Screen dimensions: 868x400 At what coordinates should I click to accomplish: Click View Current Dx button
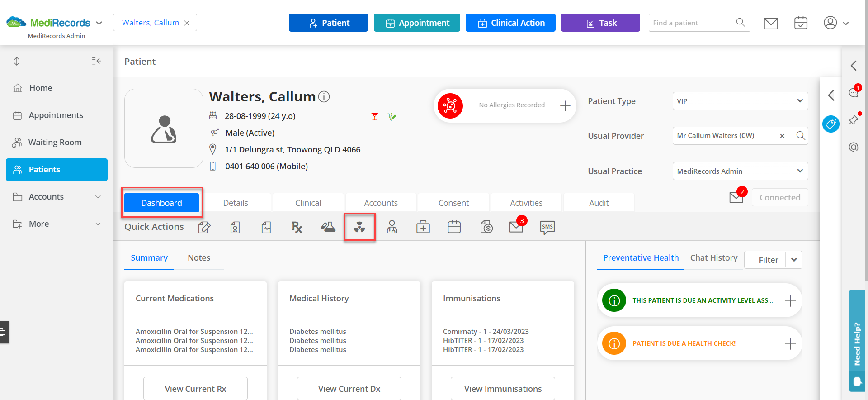click(349, 389)
